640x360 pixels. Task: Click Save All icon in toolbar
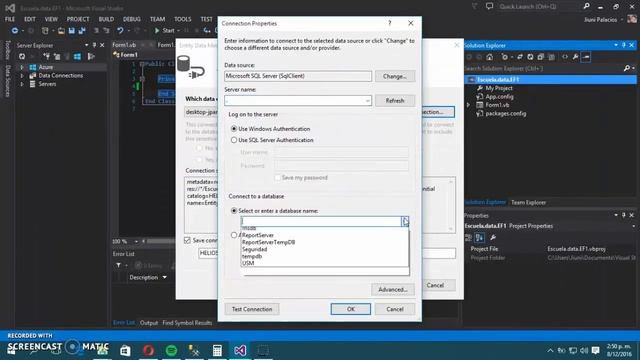tap(82, 31)
